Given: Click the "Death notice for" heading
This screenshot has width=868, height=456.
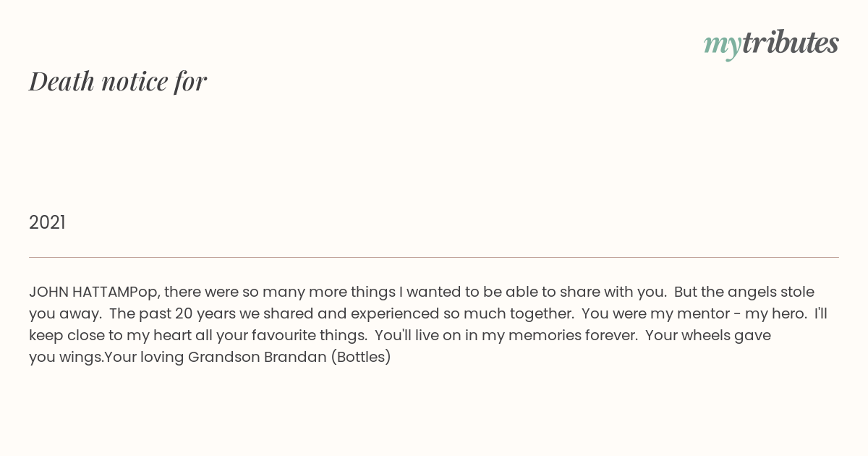Looking at the screenshot, I should coord(118,81).
